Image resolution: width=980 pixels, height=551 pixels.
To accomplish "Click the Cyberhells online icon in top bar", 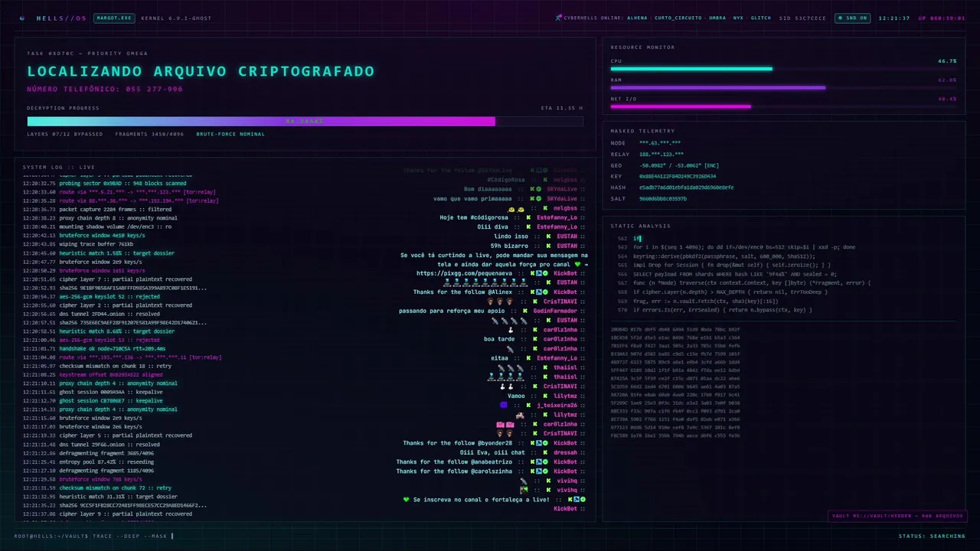I will pos(559,18).
